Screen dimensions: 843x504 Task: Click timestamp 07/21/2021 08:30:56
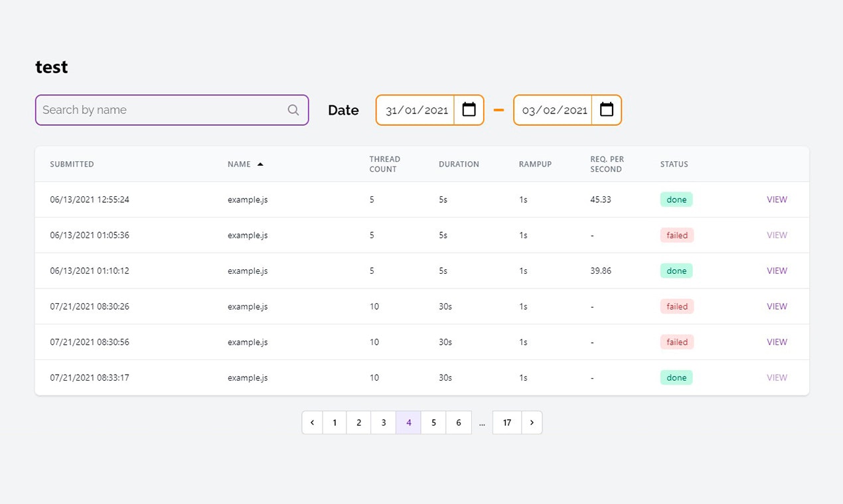pyautogui.click(x=90, y=342)
